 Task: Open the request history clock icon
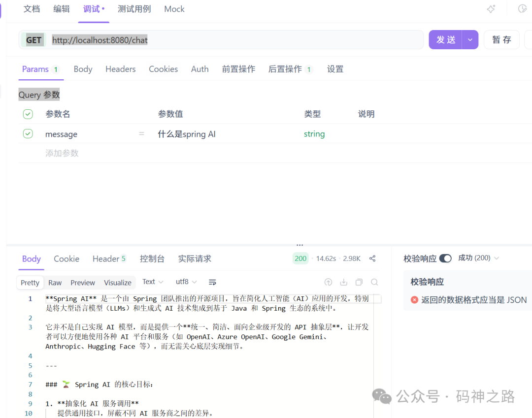click(x=523, y=8)
